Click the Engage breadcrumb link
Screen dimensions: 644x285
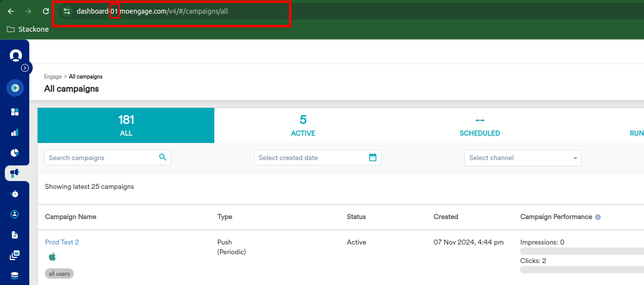[x=53, y=77]
